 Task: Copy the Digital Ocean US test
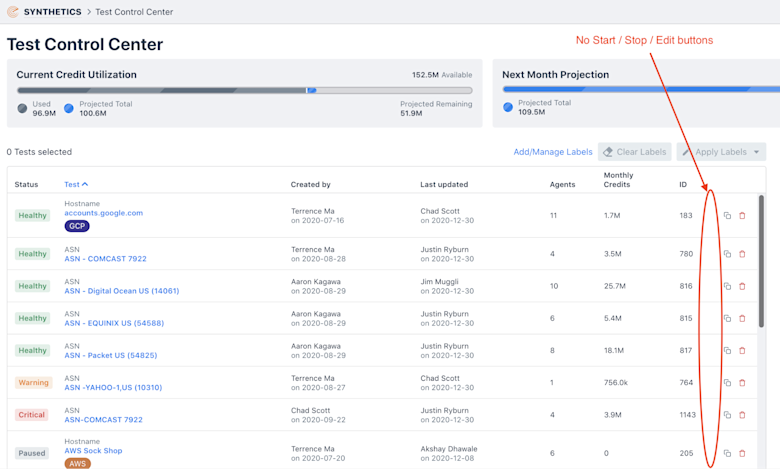tap(727, 286)
